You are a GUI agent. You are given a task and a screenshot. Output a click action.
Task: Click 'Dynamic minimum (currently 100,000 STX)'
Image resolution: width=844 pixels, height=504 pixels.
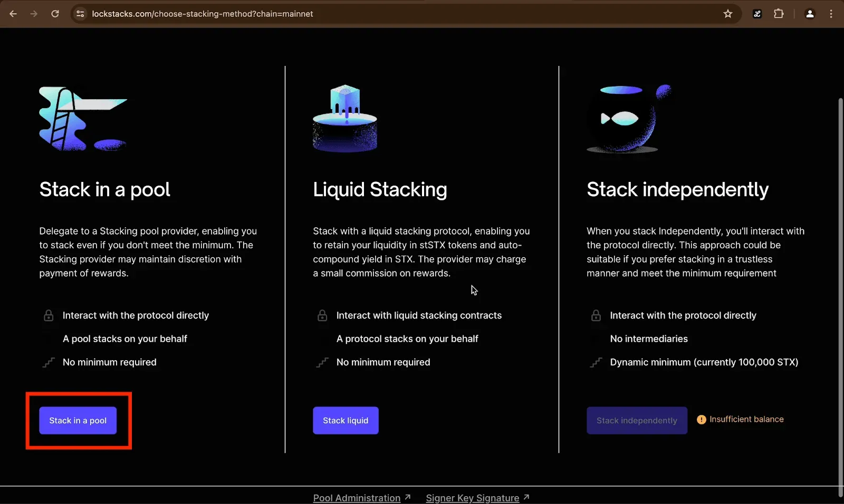point(704,362)
